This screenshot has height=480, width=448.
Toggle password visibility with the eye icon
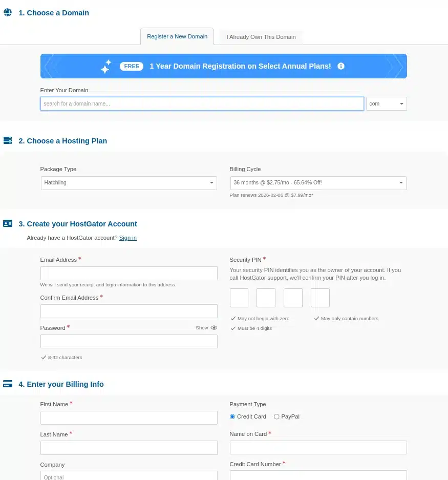[x=214, y=327]
